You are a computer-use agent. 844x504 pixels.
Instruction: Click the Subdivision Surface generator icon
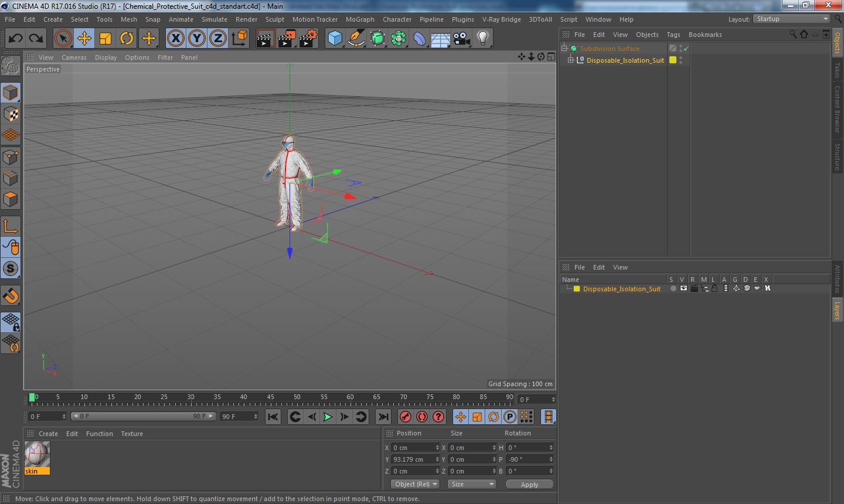pyautogui.click(x=377, y=39)
